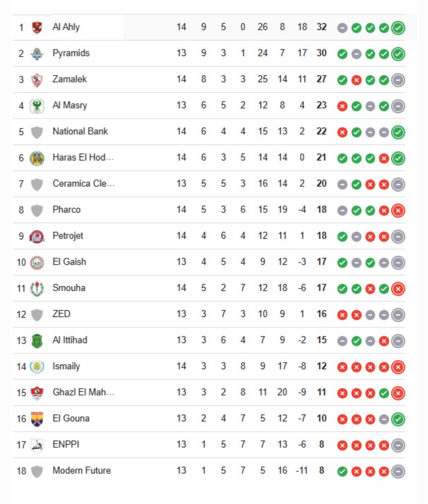The height and width of the screenshot is (504, 428).
Task: Click El Gouna's most recent win indicator
Action: click(398, 419)
